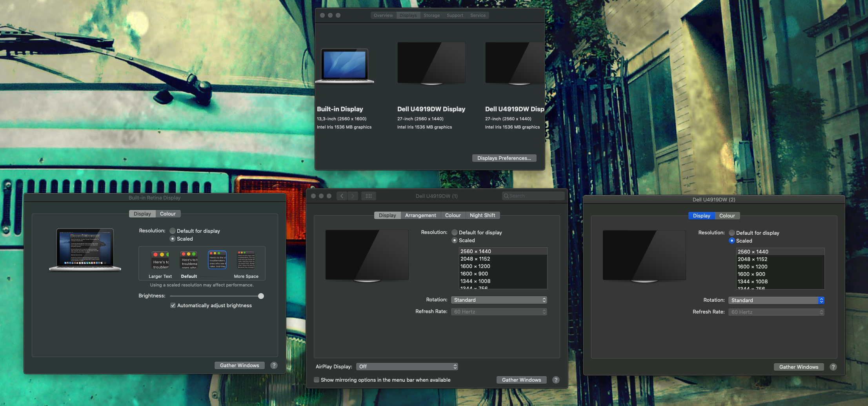Select 1600 × 1200 in Dell U4919DW (2) list
The width and height of the screenshot is (868, 406).
[780, 266]
